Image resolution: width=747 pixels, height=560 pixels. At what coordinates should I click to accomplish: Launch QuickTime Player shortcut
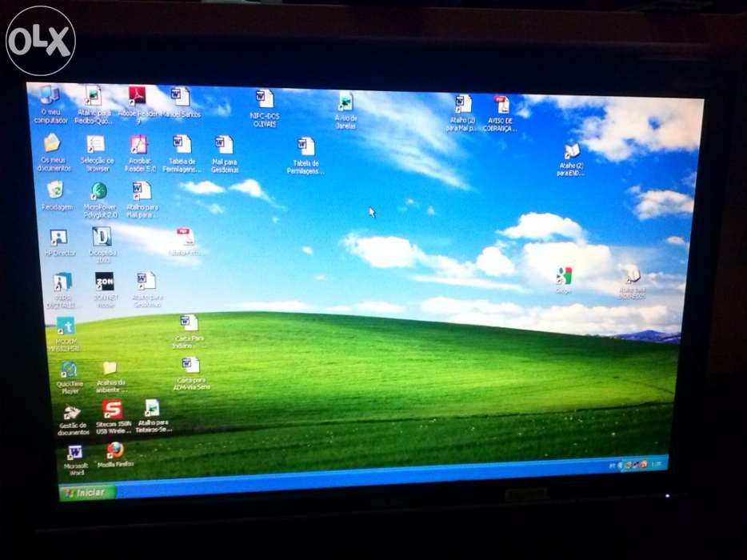[70, 378]
